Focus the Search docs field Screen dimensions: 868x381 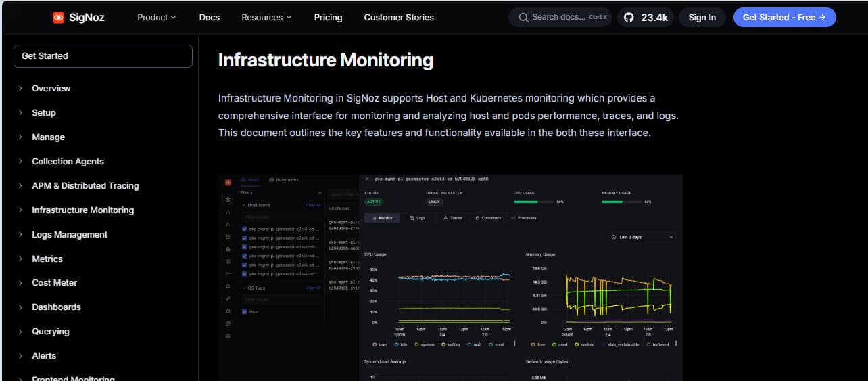click(x=560, y=18)
